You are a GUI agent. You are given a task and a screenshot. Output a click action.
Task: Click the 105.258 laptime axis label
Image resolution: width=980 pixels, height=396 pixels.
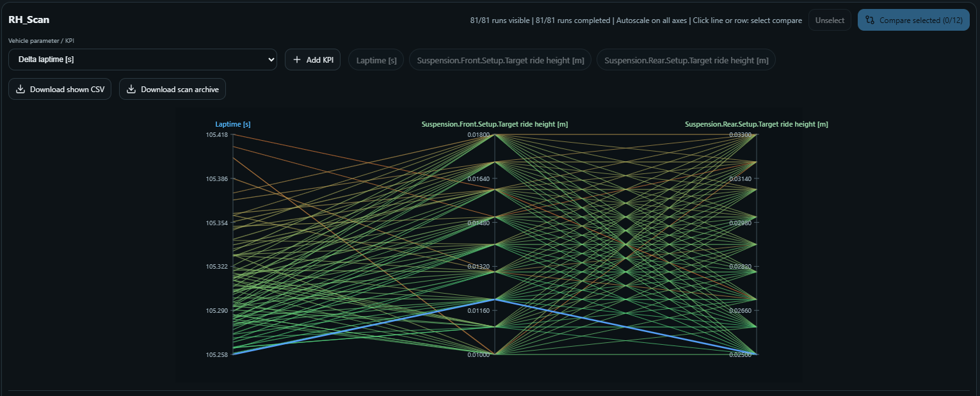(217, 354)
